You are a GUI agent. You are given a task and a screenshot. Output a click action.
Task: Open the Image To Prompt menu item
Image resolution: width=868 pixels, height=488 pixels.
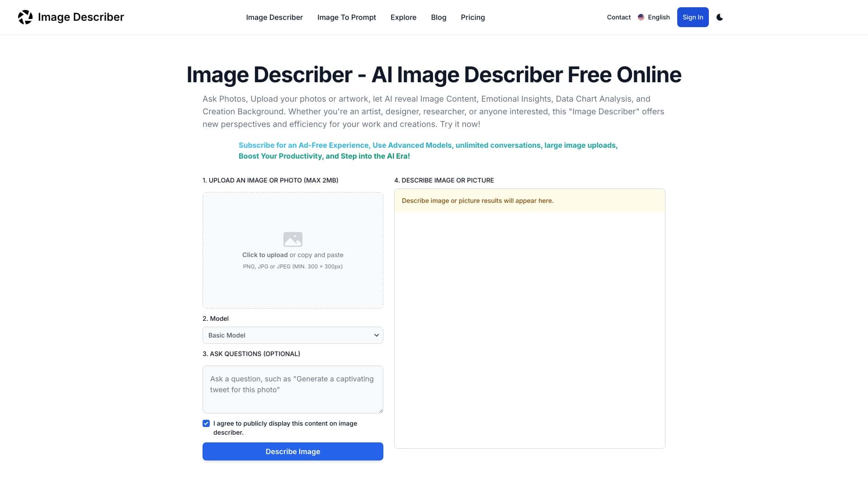point(347,17)
